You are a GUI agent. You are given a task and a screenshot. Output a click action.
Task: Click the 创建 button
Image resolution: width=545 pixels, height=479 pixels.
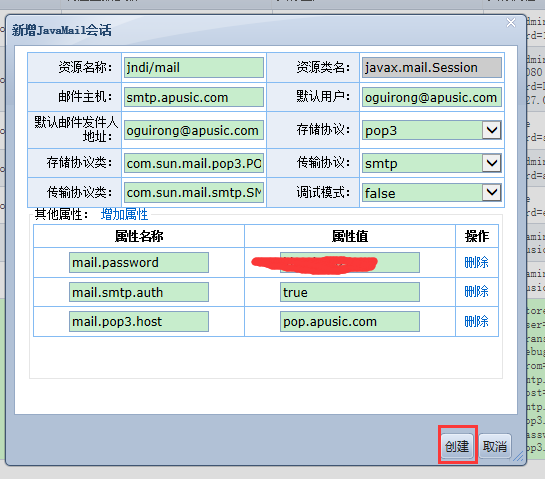(457, 446)
